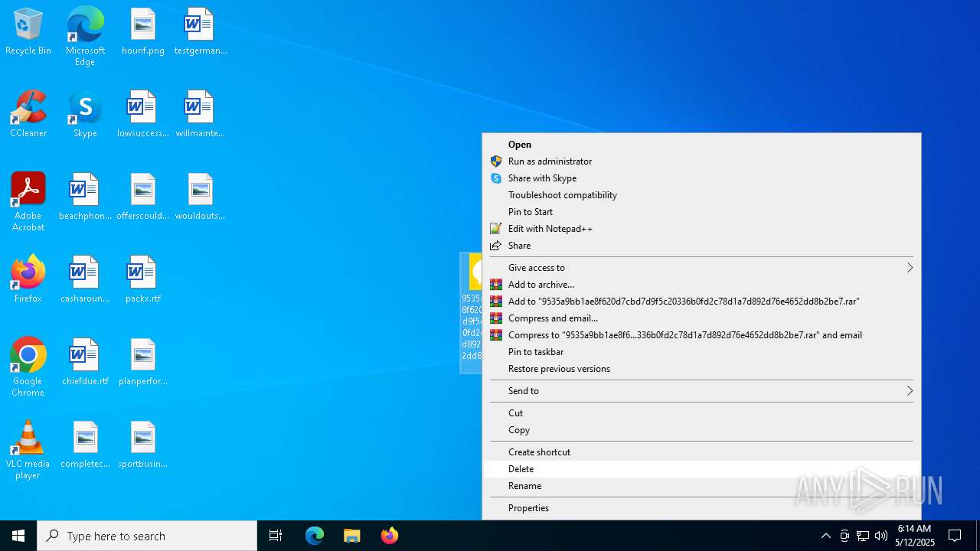Choose Cut from the context menu
980x551 pixels.
701,413
